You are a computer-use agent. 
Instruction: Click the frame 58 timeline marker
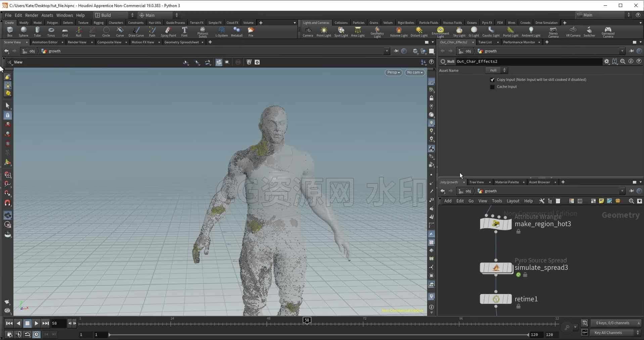[x=307, y=320]
